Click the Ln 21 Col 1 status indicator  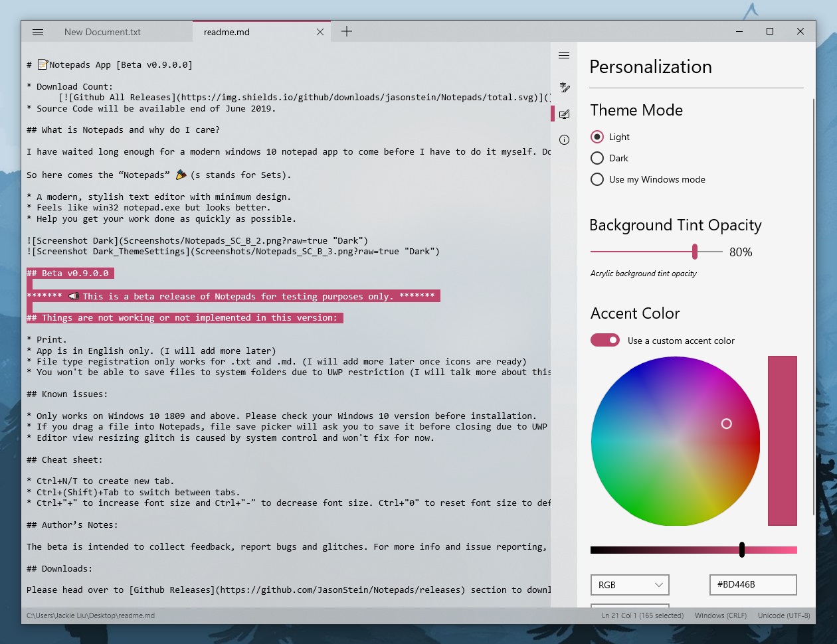[x=642, y=615]
